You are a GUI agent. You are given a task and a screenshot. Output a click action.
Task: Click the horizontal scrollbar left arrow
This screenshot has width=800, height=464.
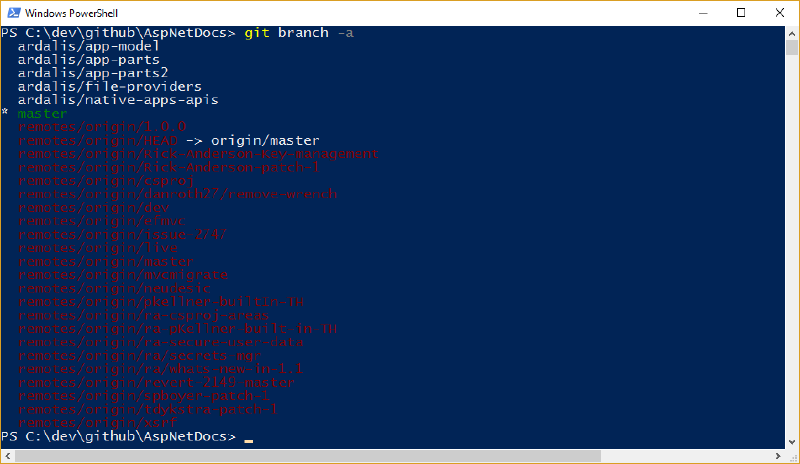pos(7,456)
